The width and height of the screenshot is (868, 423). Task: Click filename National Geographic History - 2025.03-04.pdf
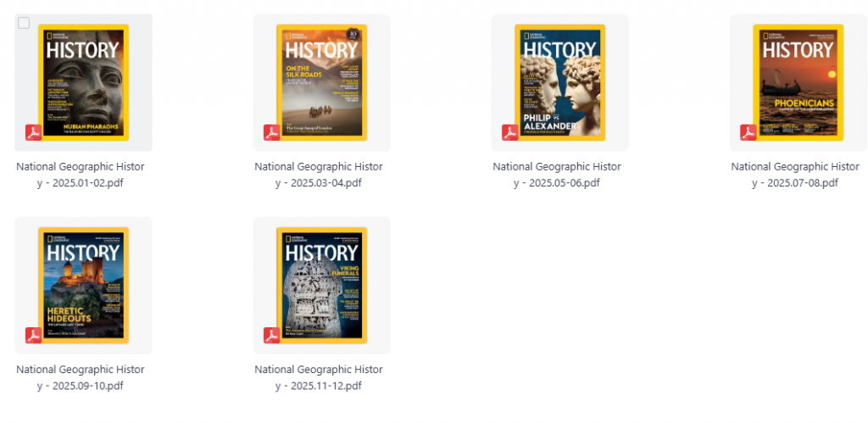tap(319, 175)
